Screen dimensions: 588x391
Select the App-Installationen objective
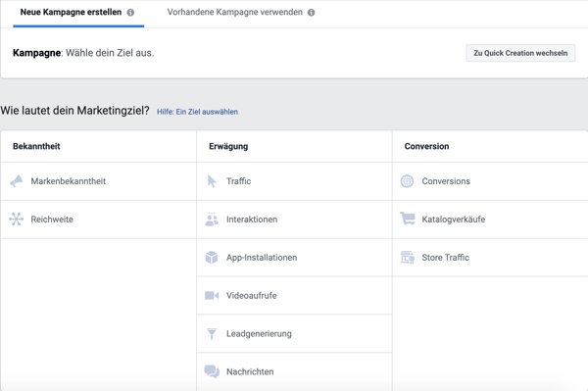[x=294, y=258]
